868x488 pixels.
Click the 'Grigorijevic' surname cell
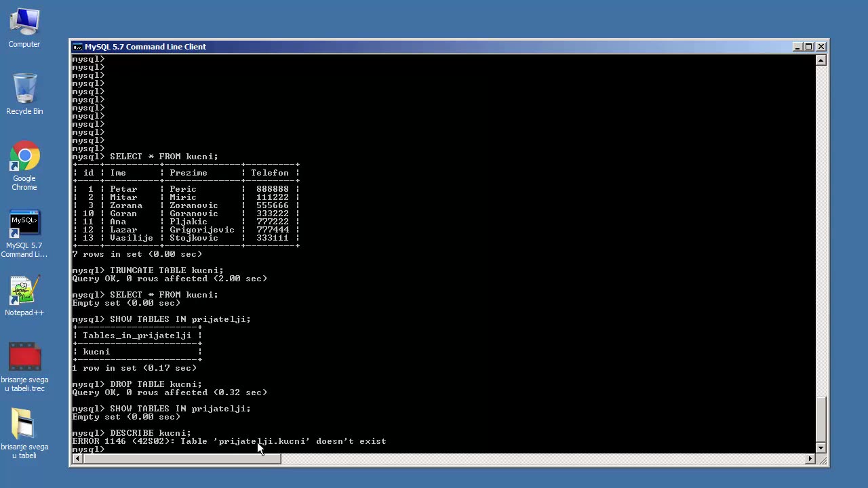coord(202,230)
